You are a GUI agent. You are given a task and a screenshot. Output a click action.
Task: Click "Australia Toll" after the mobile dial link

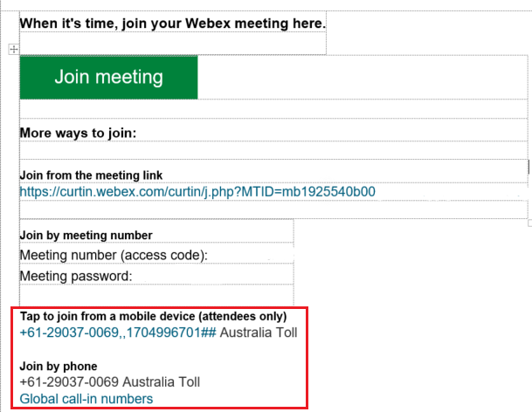pos(259,333)
